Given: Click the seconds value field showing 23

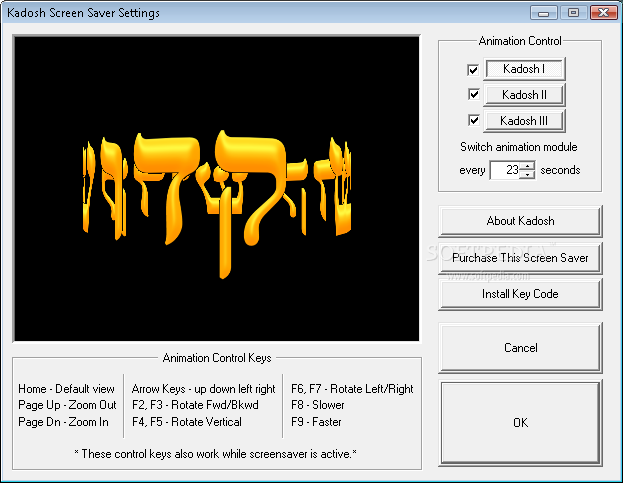Looking at the screenshot, I should (x=505, y=170).
